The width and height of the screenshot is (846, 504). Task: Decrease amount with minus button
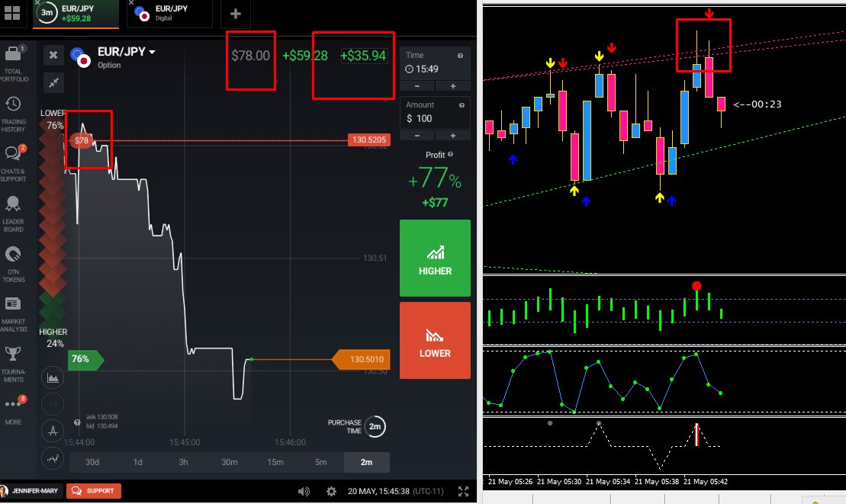click(417, 135)
